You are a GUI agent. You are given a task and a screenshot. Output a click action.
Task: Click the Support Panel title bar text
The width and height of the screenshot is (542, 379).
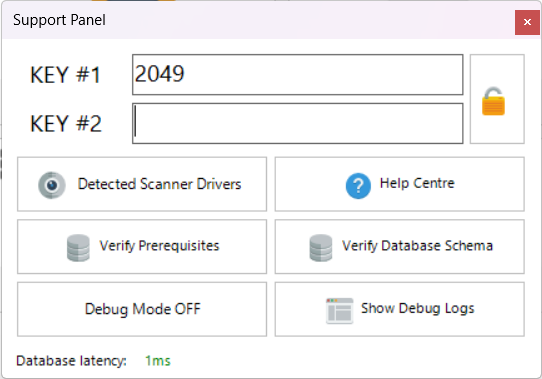(x=59, y=20)
